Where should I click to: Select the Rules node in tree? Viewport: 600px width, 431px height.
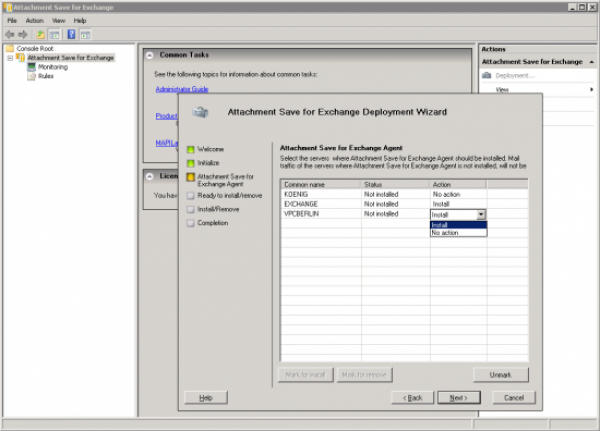click(46, 76)
